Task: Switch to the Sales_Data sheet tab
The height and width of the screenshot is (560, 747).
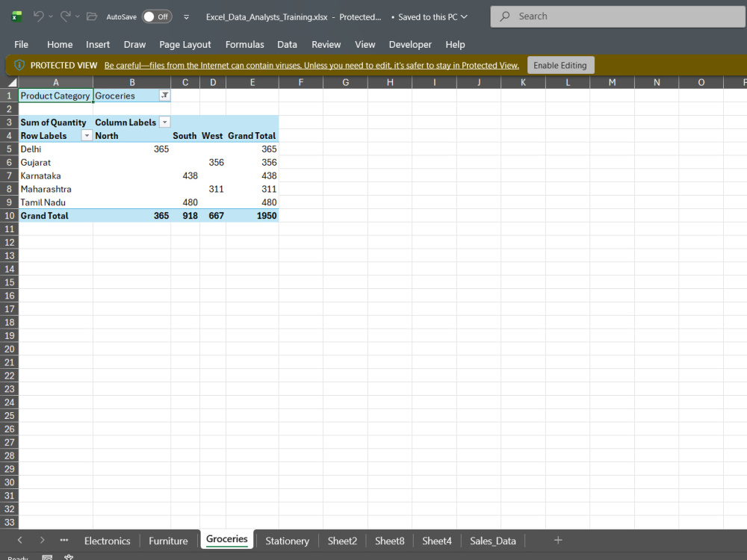Action: point(492,541)
